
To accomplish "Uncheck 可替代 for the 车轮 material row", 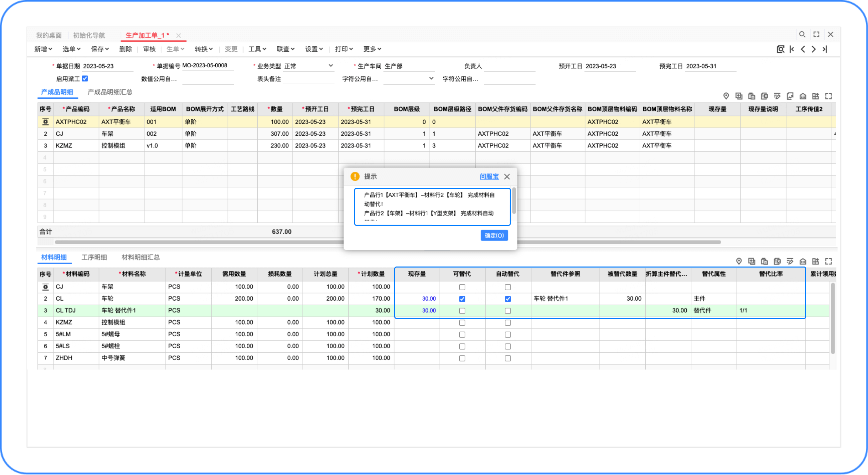I will point(462,299).
